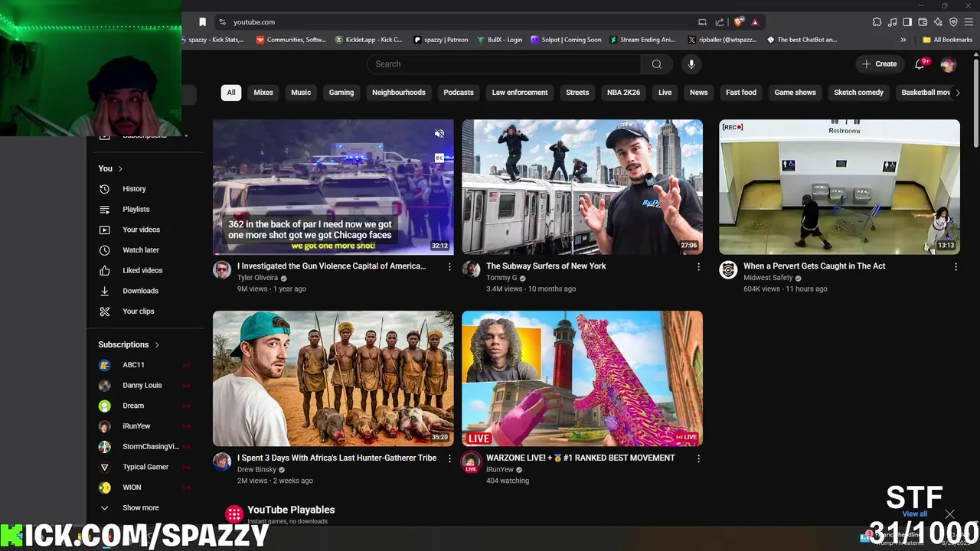The height and width of the screenshot is (551, 980).
Task: Open spazzy Patreon bookmark
Action: coord(441,40)
